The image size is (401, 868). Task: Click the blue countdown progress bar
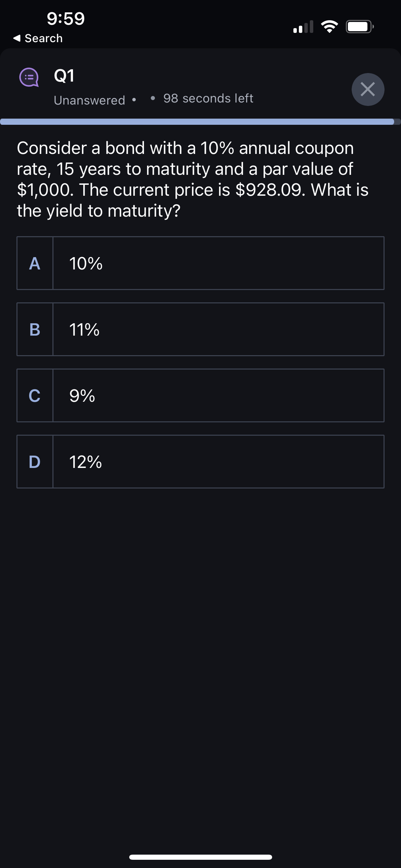coord(197,122)
